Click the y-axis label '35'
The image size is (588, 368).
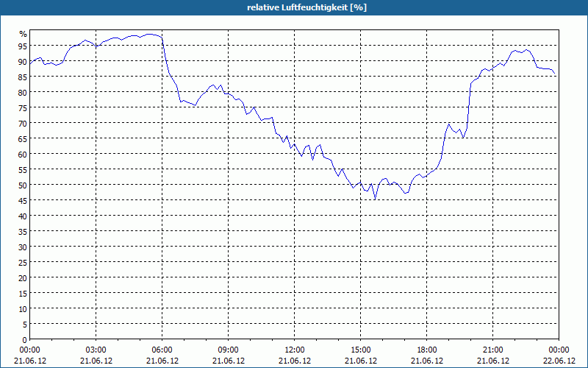[x=24, y=231]
